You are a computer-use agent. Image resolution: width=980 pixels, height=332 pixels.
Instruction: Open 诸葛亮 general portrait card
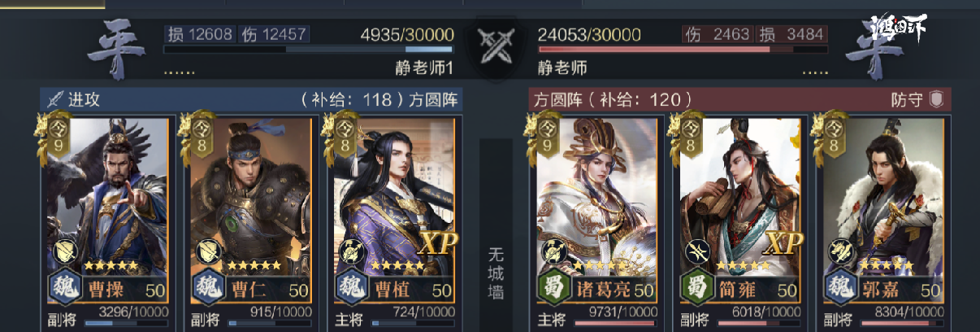[x=596, y=213]
